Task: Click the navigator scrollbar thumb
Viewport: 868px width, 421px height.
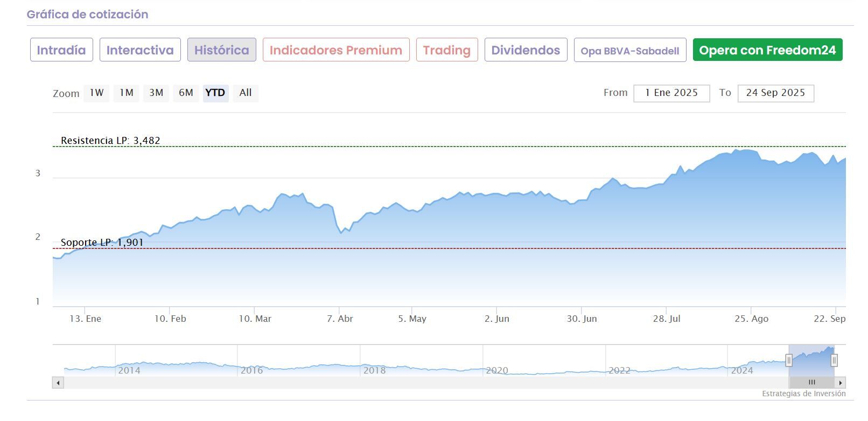Action: click(811, 383)
